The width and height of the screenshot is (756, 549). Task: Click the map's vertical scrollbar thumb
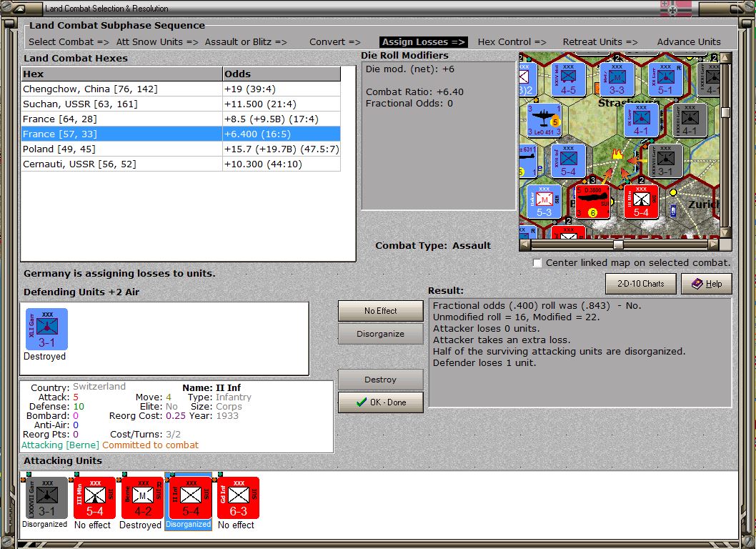point(725,112)
